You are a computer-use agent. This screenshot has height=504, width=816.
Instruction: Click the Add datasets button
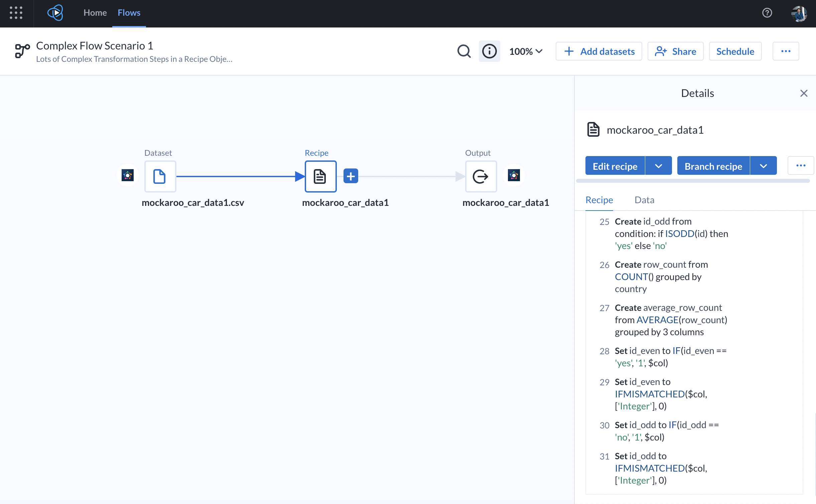[x=598, y=51]
